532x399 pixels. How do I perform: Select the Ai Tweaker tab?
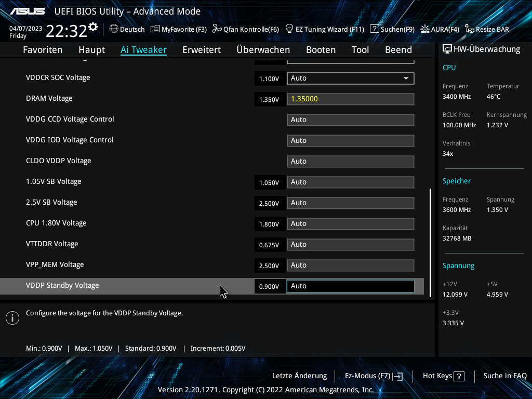143,50
